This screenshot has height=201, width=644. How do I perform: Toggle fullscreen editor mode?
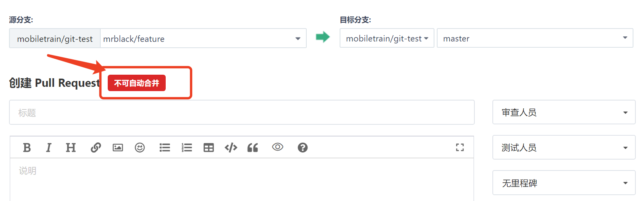(x=459, y=147)
